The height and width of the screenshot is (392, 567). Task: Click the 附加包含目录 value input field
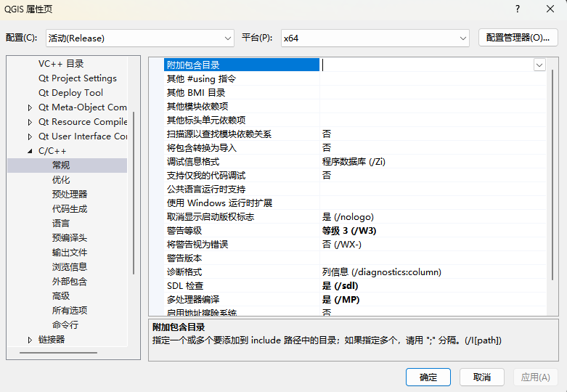tap(427, 65)
